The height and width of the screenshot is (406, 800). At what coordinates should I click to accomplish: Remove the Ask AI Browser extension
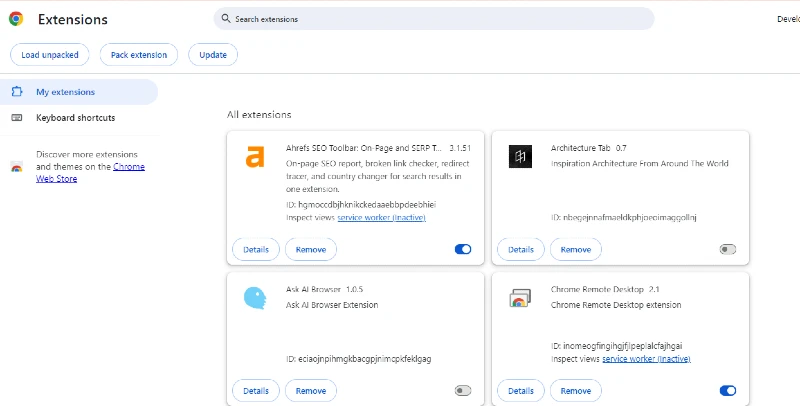(x=311, y=391)
